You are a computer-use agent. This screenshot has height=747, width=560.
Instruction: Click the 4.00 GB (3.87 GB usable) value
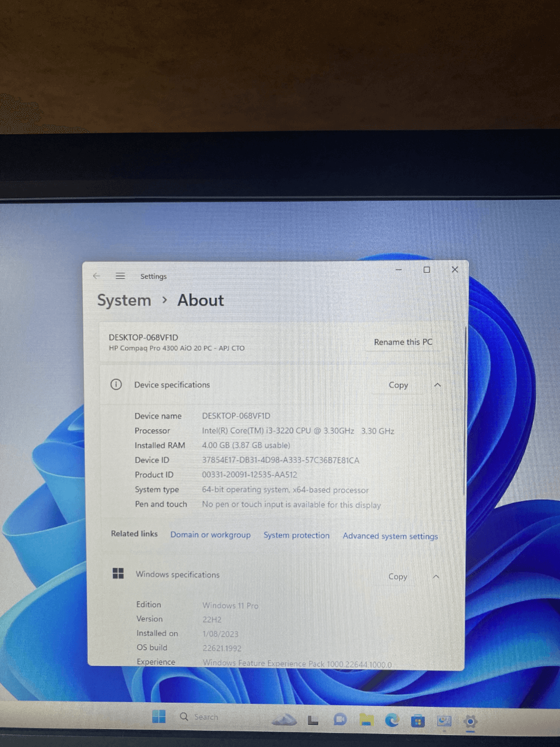coord(246,445)
